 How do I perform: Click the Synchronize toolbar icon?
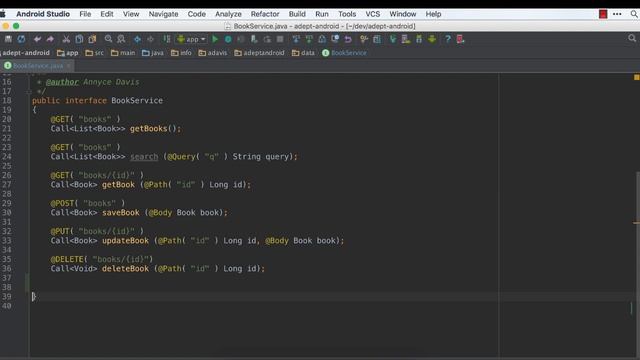click(21, 39)
